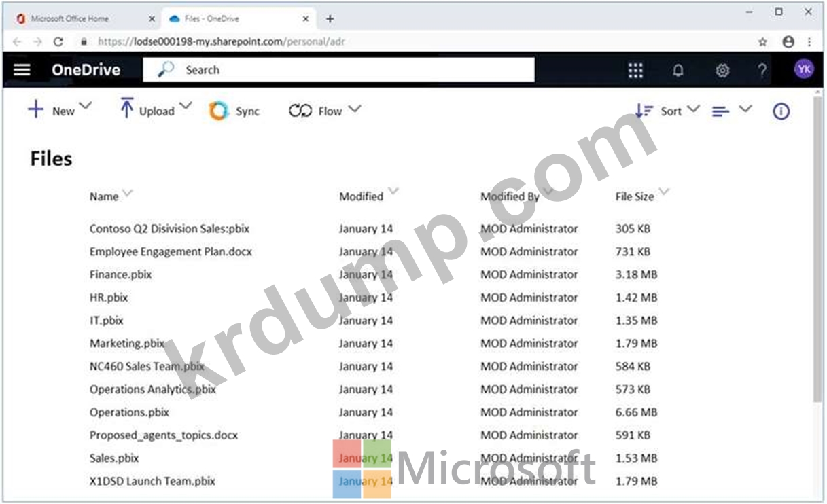Click the OneDrive brand link
Viewport: 827px width, 504px height.
pyautogui.click(x=86, y=70)
